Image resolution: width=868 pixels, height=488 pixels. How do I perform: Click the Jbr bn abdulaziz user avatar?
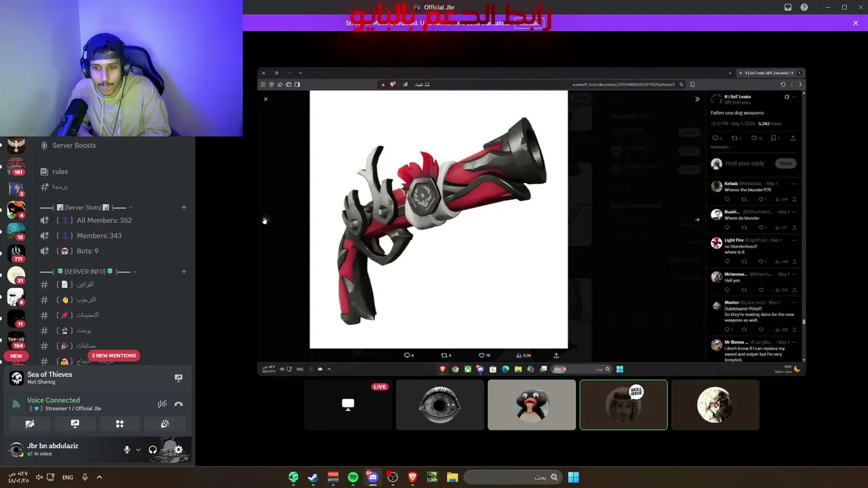(16, 449)
